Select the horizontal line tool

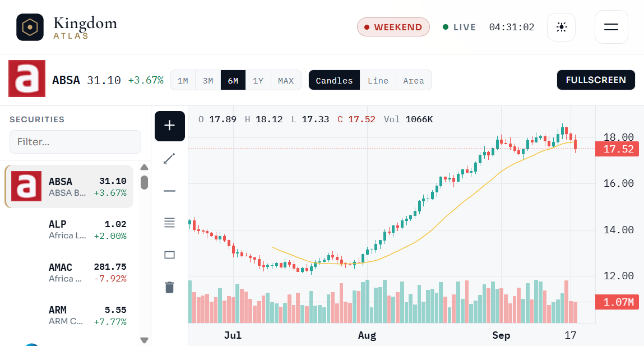point(170,191)
